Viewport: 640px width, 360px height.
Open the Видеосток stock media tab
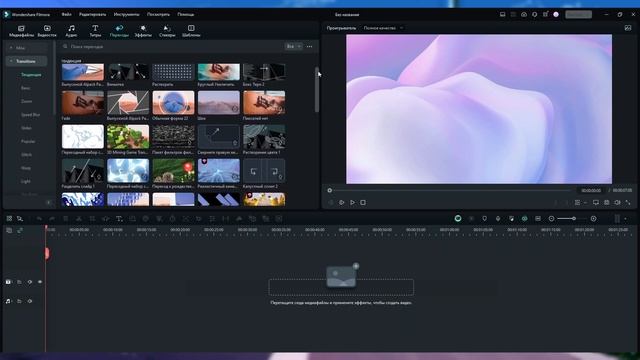[x=47, y=31]
